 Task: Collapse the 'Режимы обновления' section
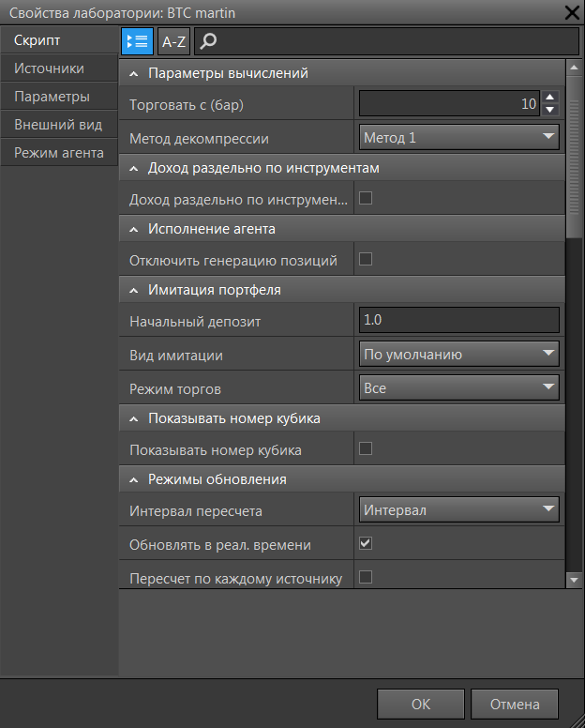coord(134,479)
